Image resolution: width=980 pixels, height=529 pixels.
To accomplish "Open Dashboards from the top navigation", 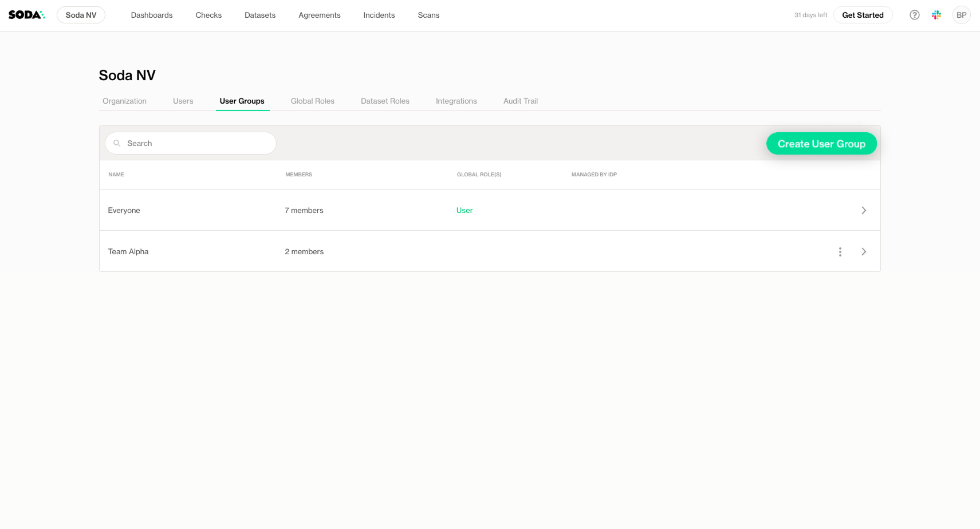I will click(x=151, y=15).
